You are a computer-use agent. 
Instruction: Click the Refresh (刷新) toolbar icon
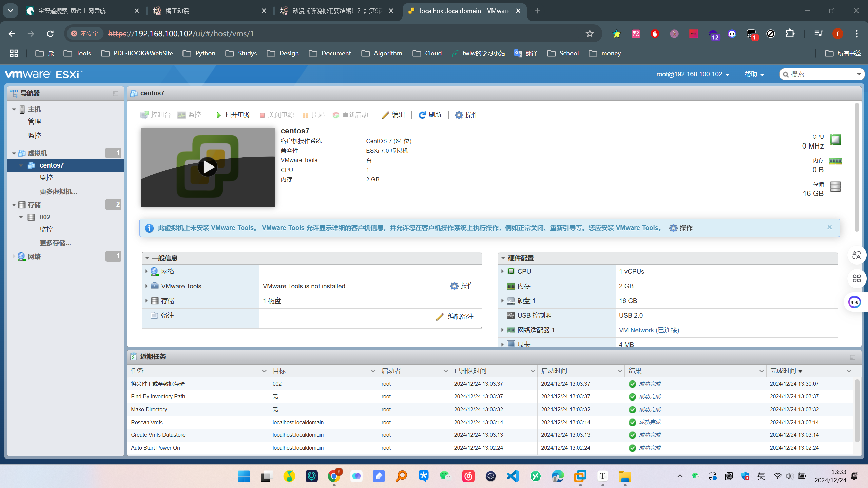click(x=422, y=115)
